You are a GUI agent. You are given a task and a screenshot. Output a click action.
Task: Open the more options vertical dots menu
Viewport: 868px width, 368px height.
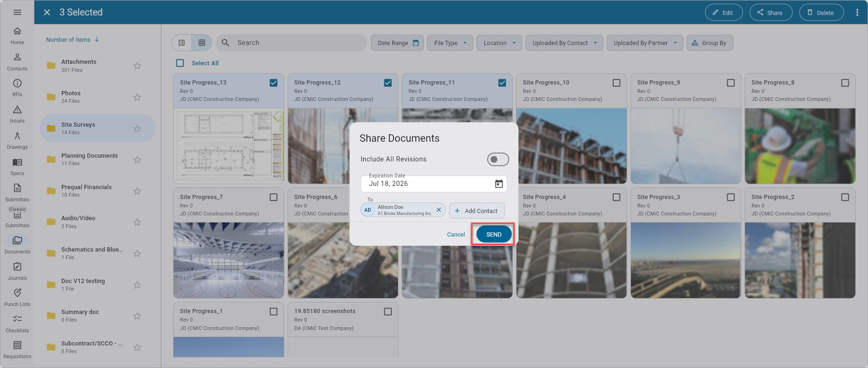pyautogui.click(x=857, y=12)
